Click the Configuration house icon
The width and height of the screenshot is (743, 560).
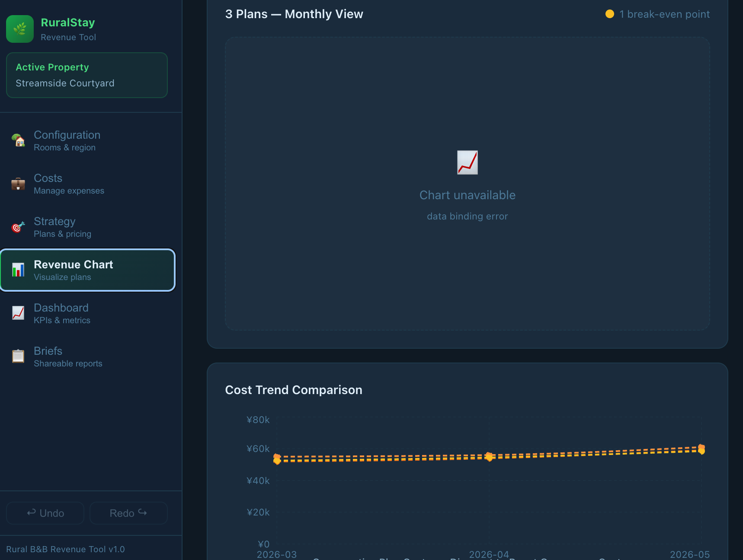tap(18, 140)
